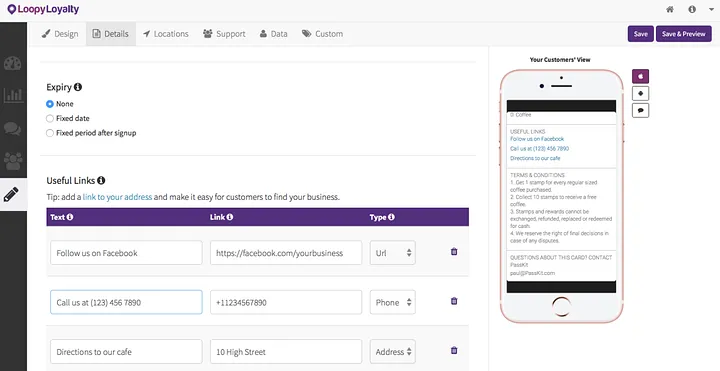Click the LoopyLoyalty logo
Viewport: 720px width, 371px height.
click(43, 9)
